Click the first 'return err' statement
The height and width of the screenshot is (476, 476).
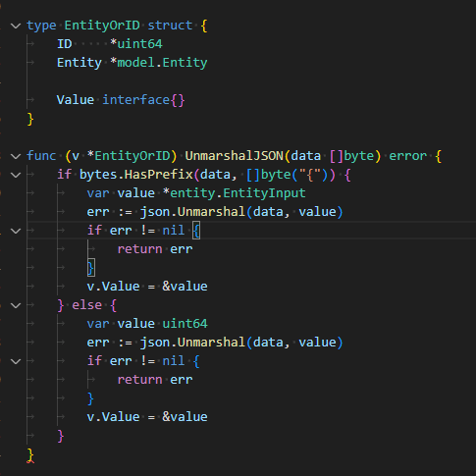click(155, 249)
